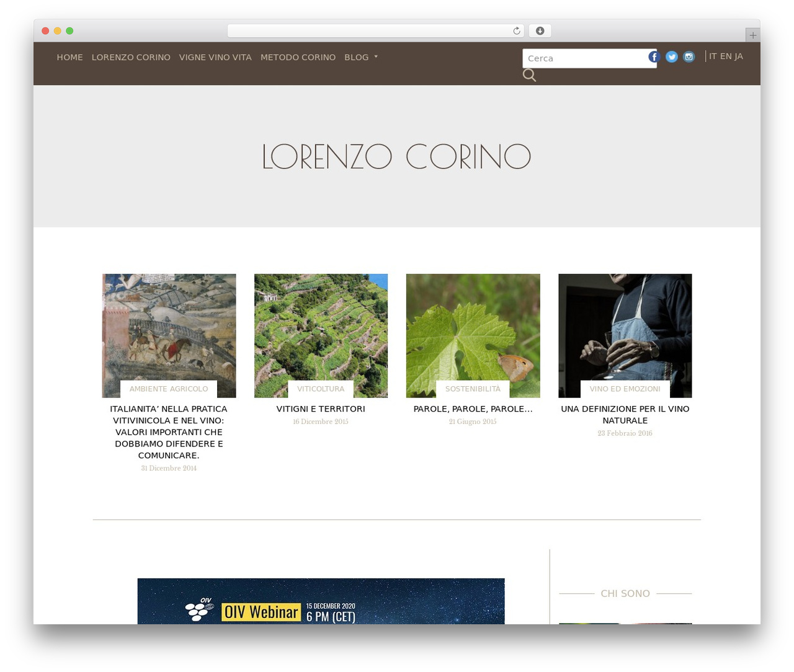Switch site language to IT
The height and width of the screenshot is (672, 794).
tap(713, 56)
